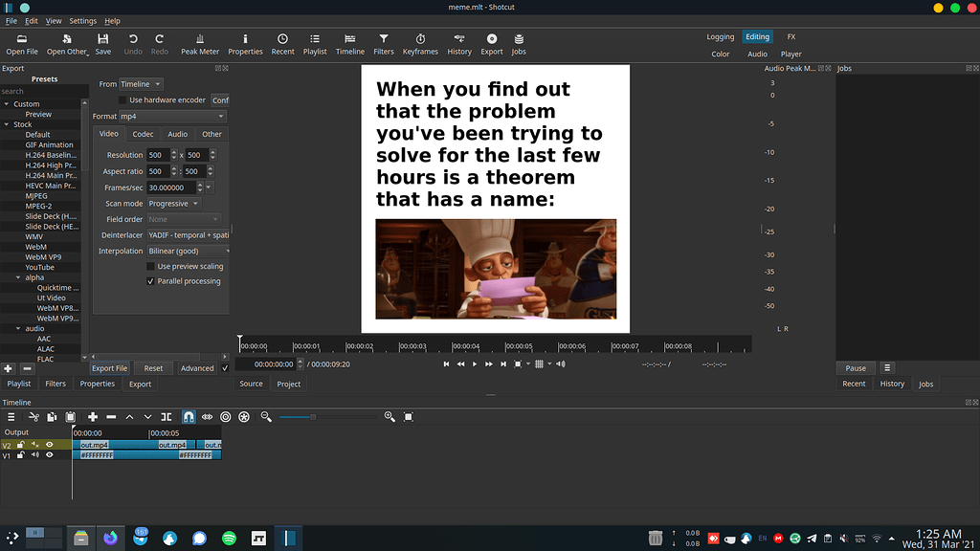980x551 pixels.
Task: Click the History toolbar icon
Action: tap(459, 44)
